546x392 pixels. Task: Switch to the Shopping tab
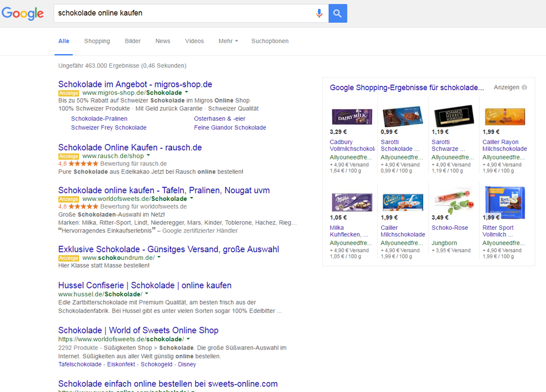click(97, 41)
